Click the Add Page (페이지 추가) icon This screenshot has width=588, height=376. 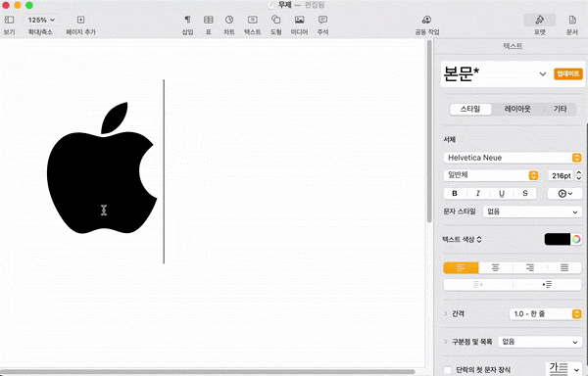click(x=80, y=20)
